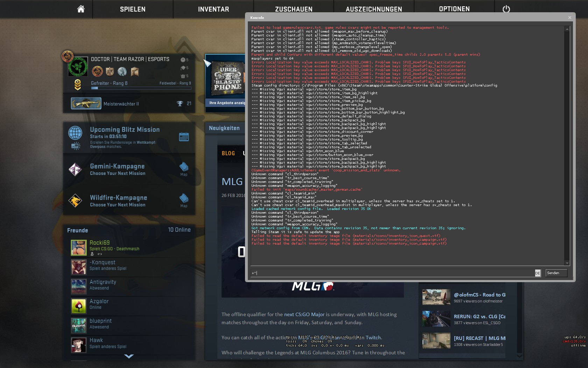Screen dimensions: 588x368
Task: Open the INVENTAR menu
Action: pos(213,9)
